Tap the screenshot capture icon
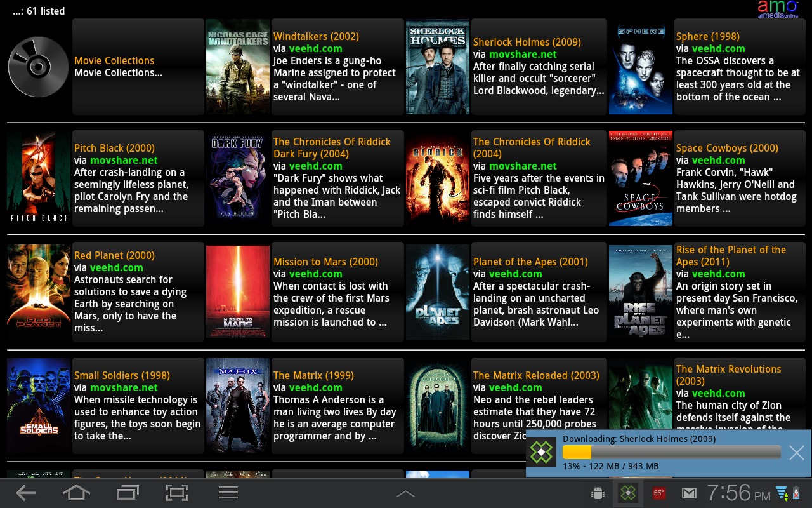Screen dimensions: 812x508 [177, 493]
